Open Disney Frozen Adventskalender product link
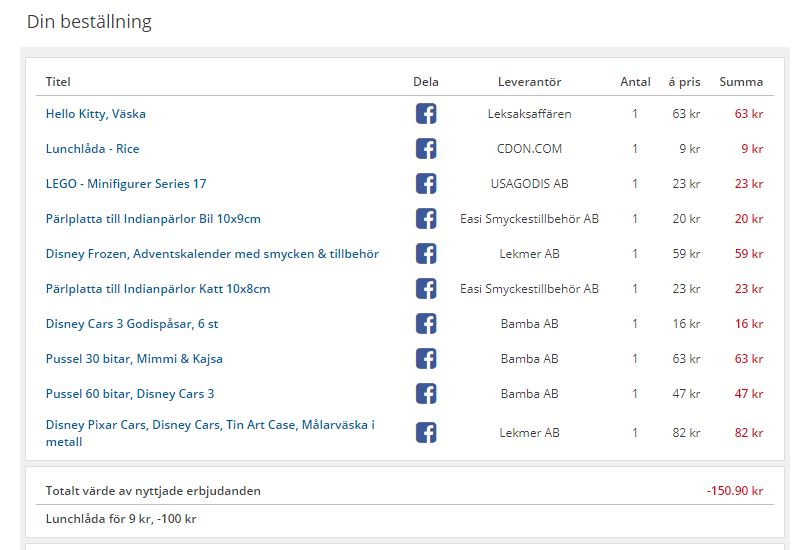 (212, 254)
